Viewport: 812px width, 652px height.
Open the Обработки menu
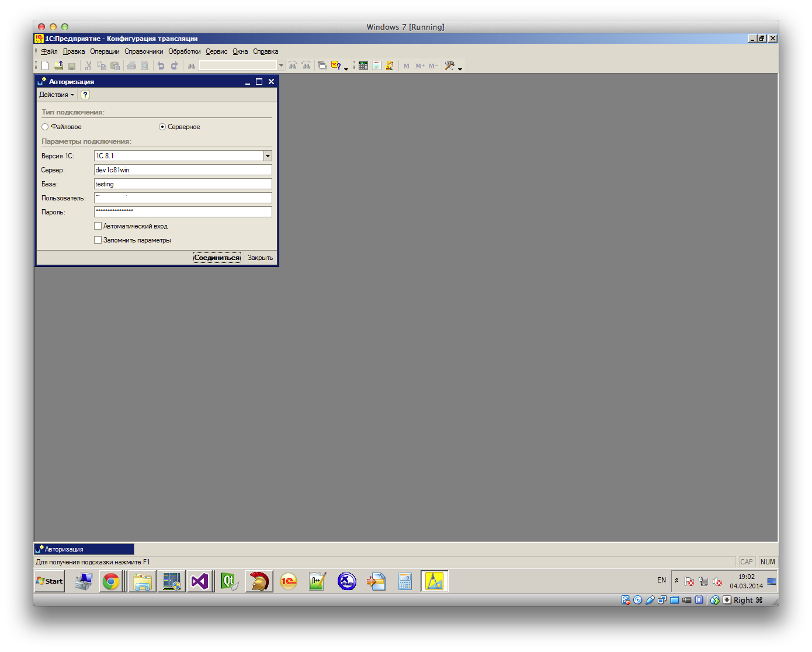[185, 51]
